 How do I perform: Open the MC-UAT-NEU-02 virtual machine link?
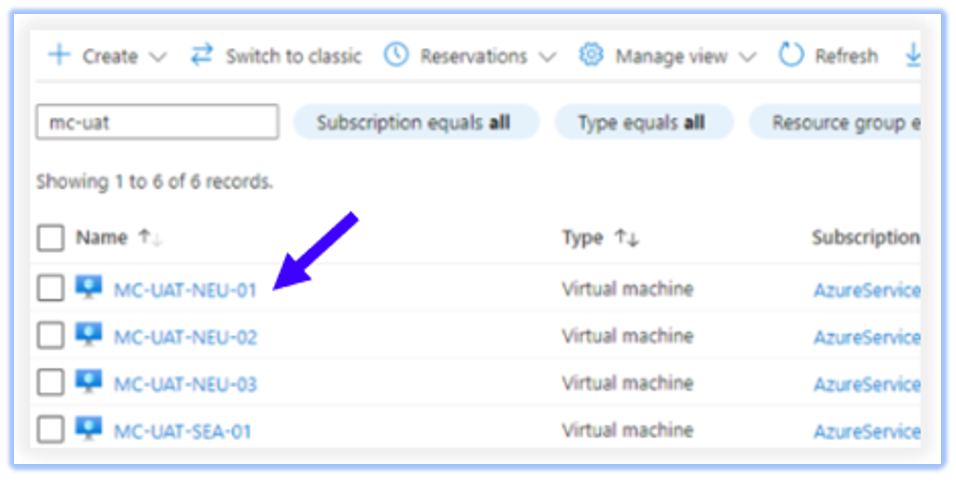click(186, 337)
